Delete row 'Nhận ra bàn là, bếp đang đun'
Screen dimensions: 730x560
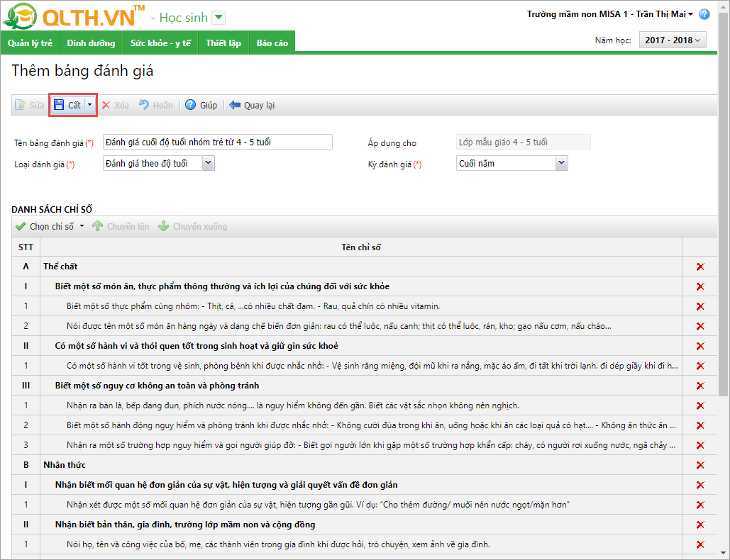699,405
